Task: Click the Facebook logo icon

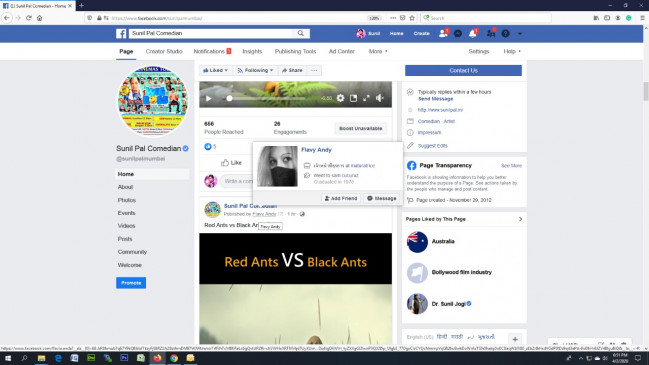Action: 121,34
